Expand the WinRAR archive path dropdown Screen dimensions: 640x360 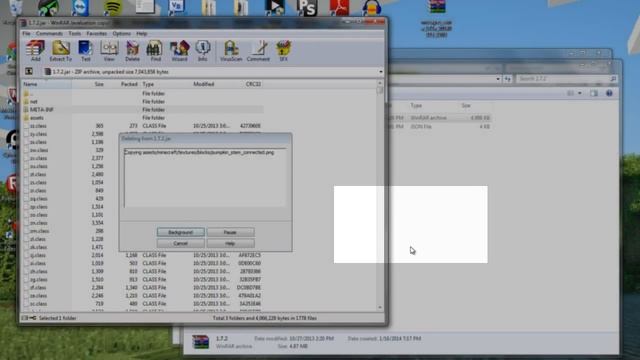pyautogui.click(x=380, y=72)
